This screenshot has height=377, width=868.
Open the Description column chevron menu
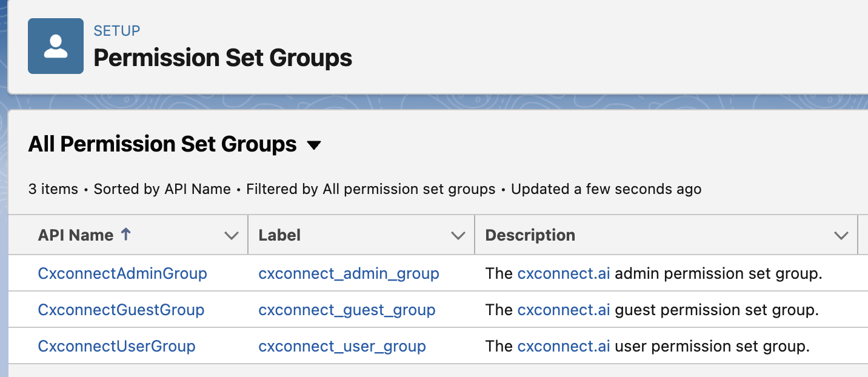pyautogui.click(x=841, y=236)
